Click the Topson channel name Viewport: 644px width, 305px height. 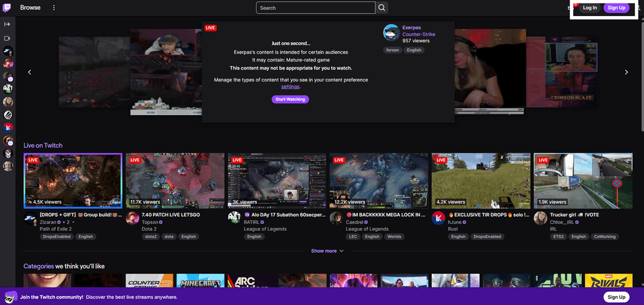150,222
